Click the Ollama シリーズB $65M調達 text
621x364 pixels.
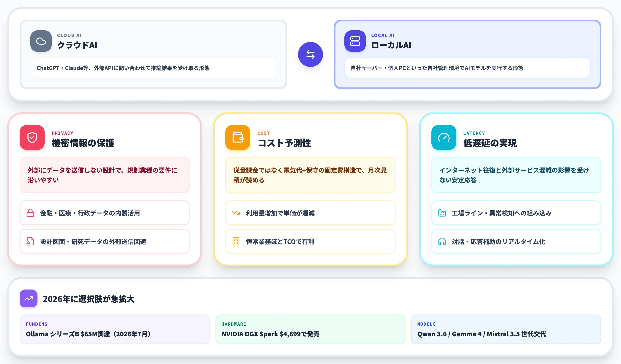[88, 334]
